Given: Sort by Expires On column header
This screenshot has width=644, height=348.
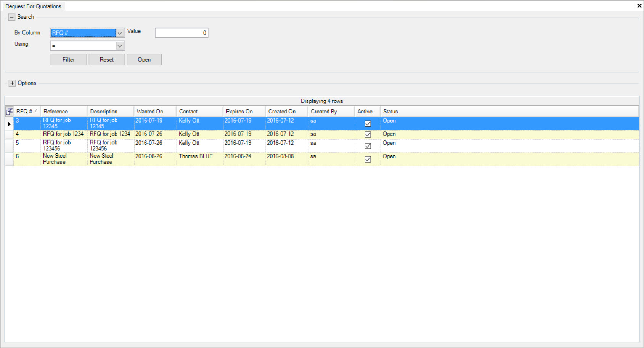Looking at the screenshot, I should click(244, 111).
